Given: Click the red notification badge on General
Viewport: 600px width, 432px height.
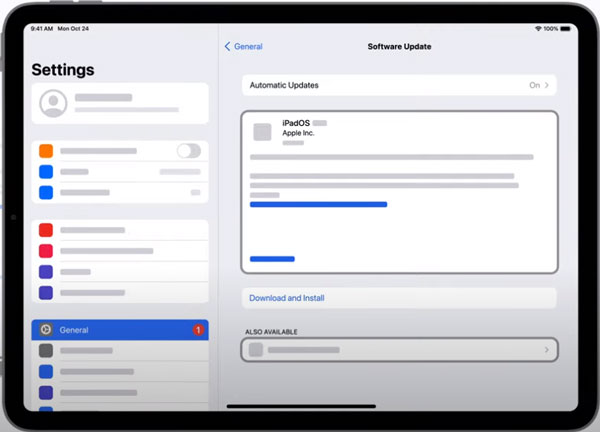Looking at the screenshot, I should click(198, 330).
